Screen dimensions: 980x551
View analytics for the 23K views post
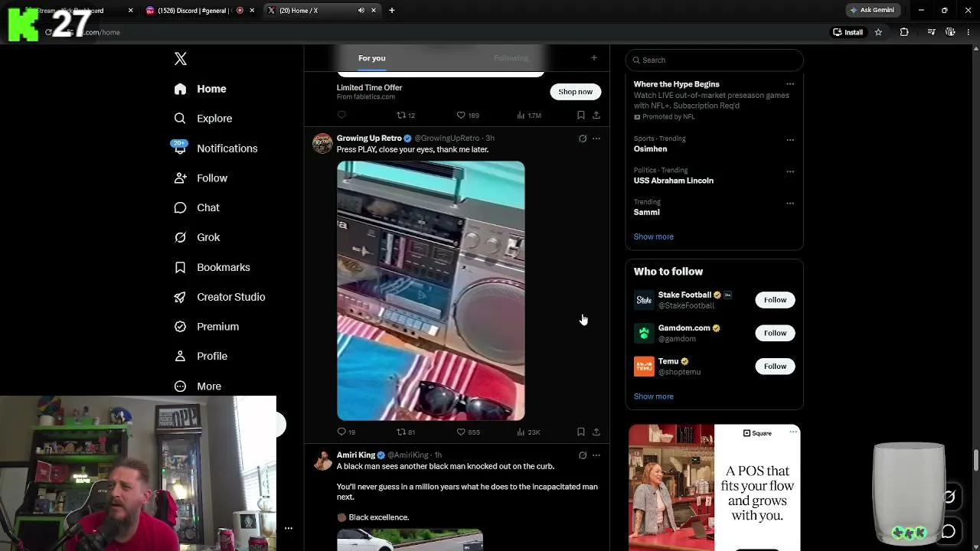tap(528, 432)
